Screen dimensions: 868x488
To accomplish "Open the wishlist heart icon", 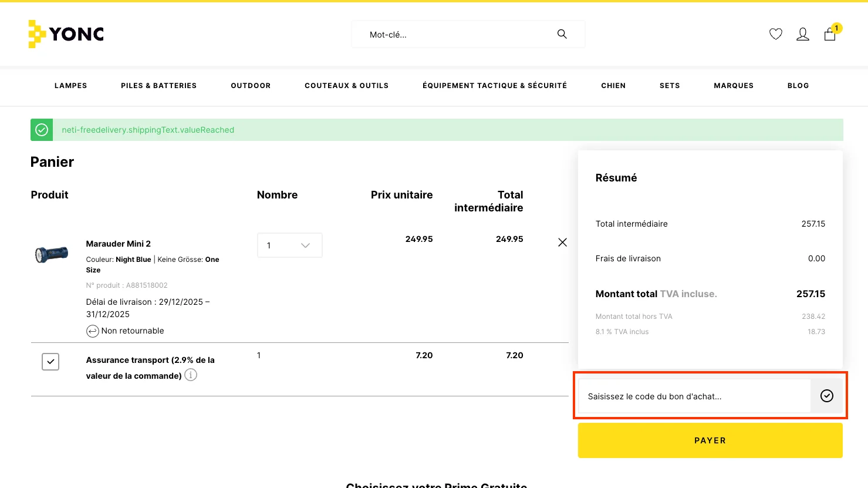I will click(x=775, y=34).
